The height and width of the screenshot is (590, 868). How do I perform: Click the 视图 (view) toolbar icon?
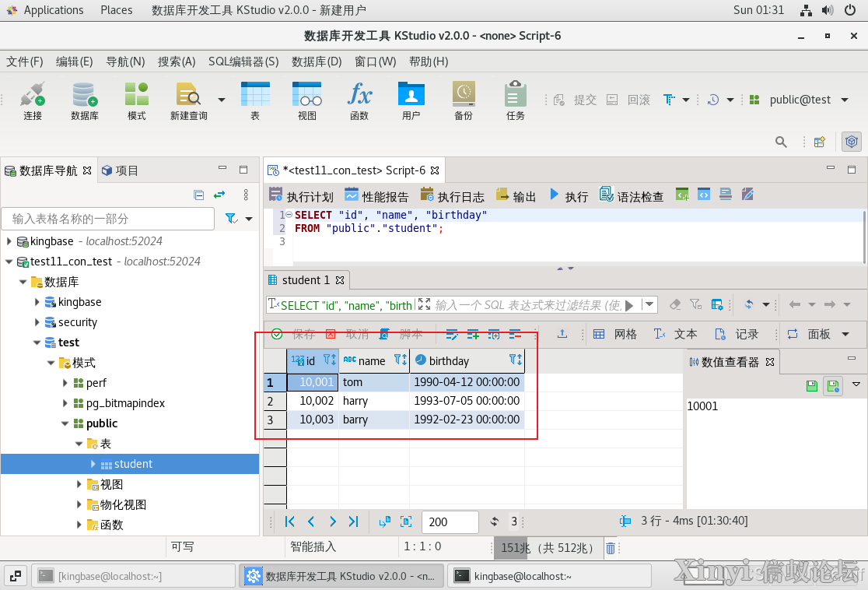[307, 100]
